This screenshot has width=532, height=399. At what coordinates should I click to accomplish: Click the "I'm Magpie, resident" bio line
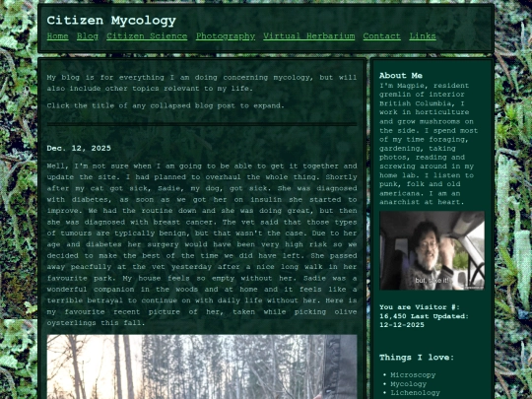click(424, 86)
